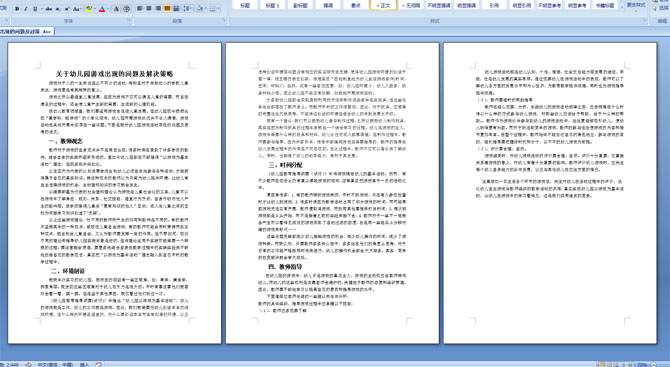The height and width of the screenshot is (367, 670).
Task: Center the paragraph text
Action: 149,9
